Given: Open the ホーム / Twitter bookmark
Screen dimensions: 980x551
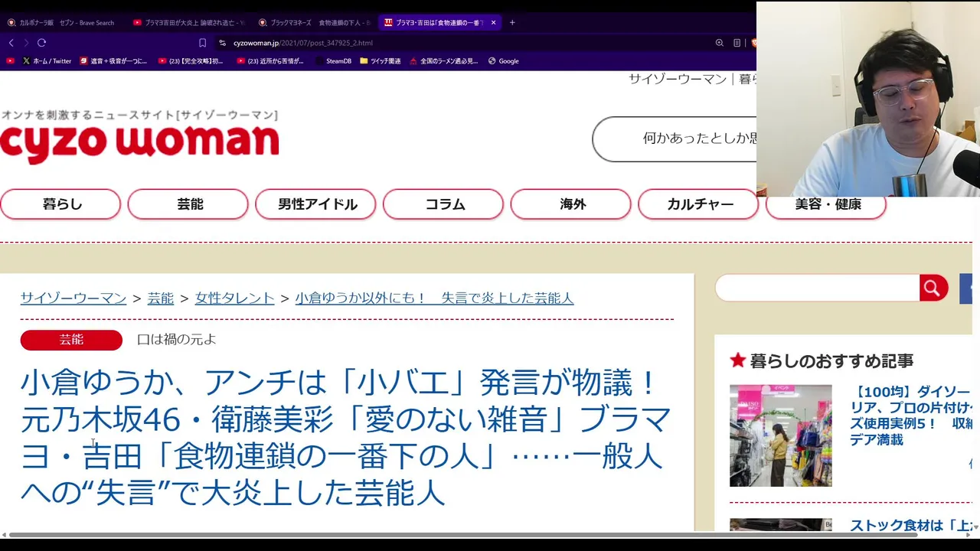Looking at the screenshot, I should [x=47, y=60].
